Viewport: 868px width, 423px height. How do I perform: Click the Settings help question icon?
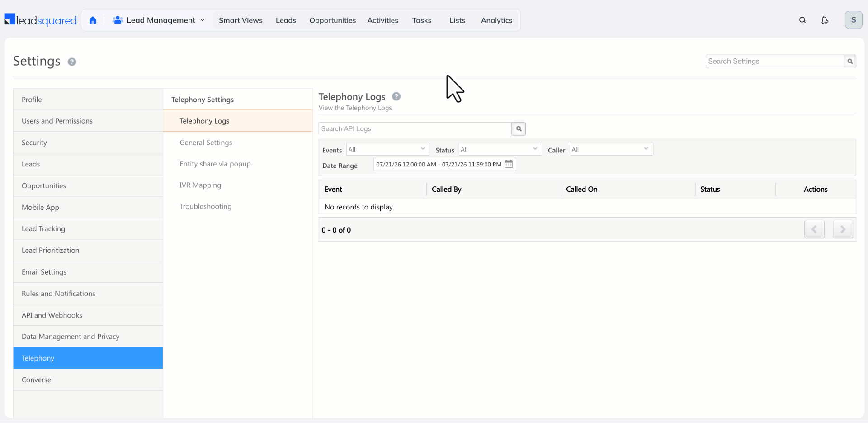tap(72, 62)
